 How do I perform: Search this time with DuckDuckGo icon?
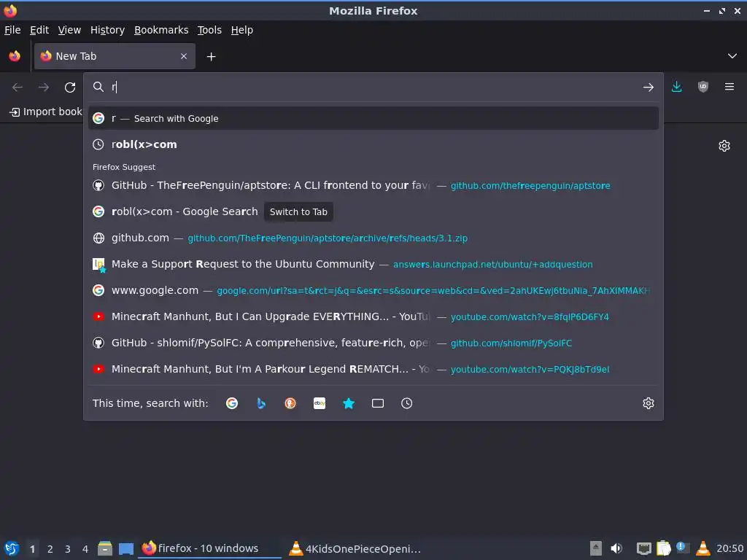coord(290,403)
